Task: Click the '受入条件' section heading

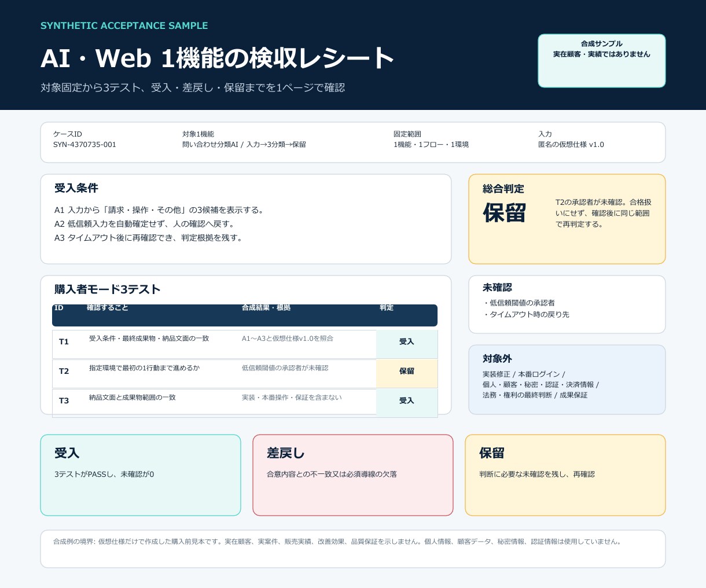Action: point(76,188)
